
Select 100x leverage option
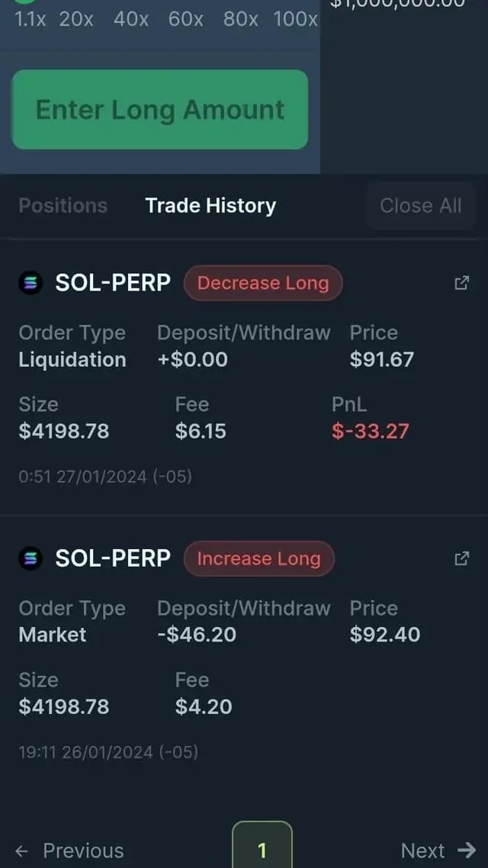(x=295, y=19)
